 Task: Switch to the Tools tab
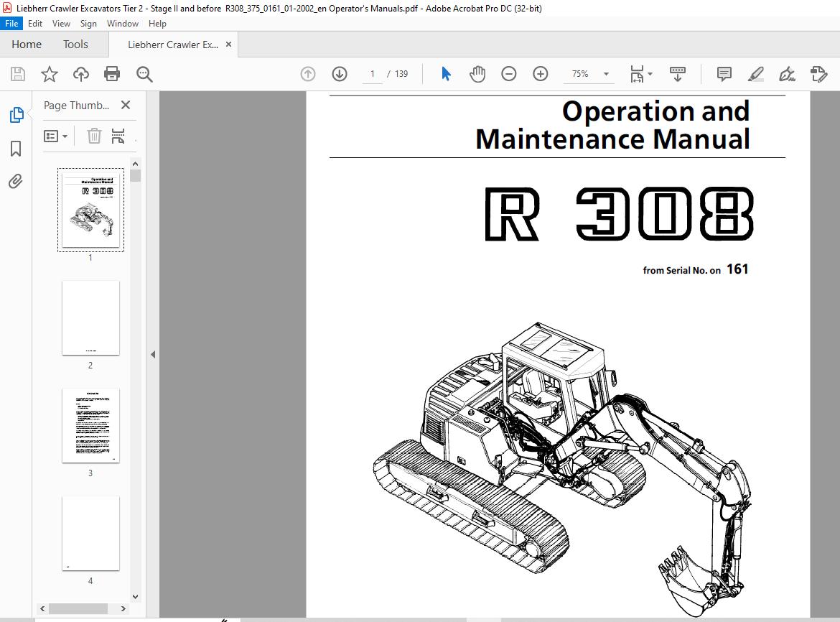click(75, 45)
